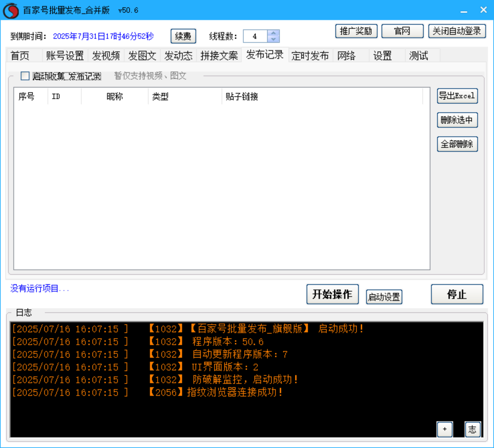Click the plus button in log panel
Viewport: 494px width, 448px height.
tap(444, 429)
